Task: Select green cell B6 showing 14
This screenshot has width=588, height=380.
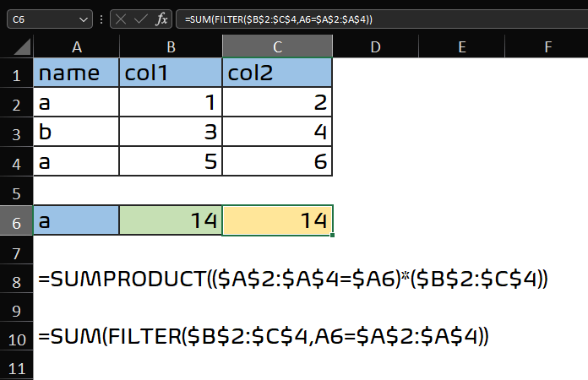Action: [x=171, y=220]
